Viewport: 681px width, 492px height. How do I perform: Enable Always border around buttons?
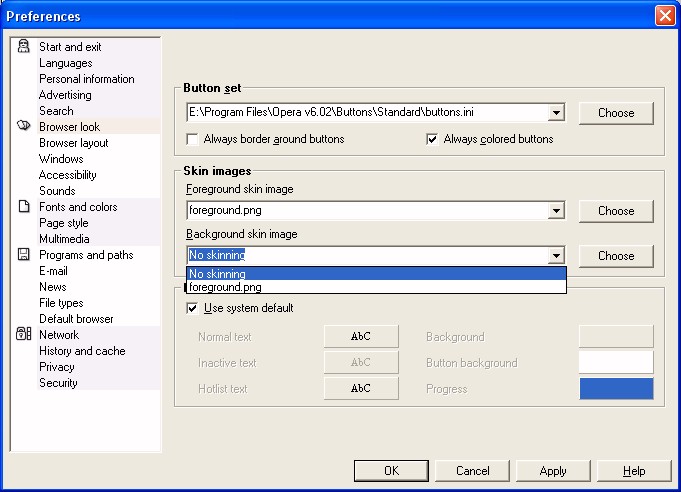(x=193, y=139)
